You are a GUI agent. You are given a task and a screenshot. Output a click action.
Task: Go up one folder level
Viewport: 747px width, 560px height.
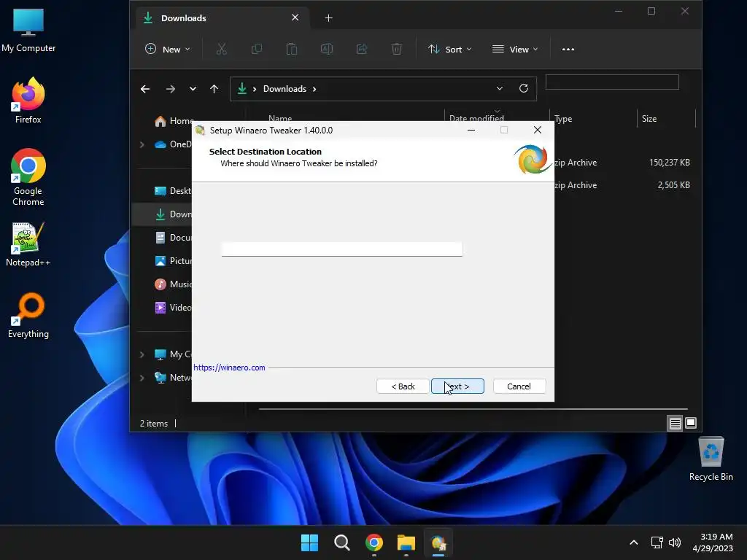214,89
